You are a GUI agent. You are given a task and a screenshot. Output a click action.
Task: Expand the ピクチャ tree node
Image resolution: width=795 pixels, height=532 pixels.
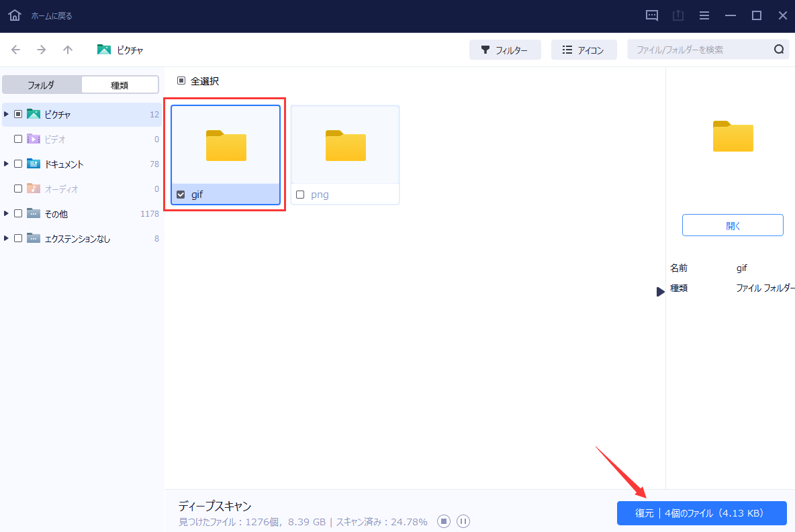[x=6, y=114]
